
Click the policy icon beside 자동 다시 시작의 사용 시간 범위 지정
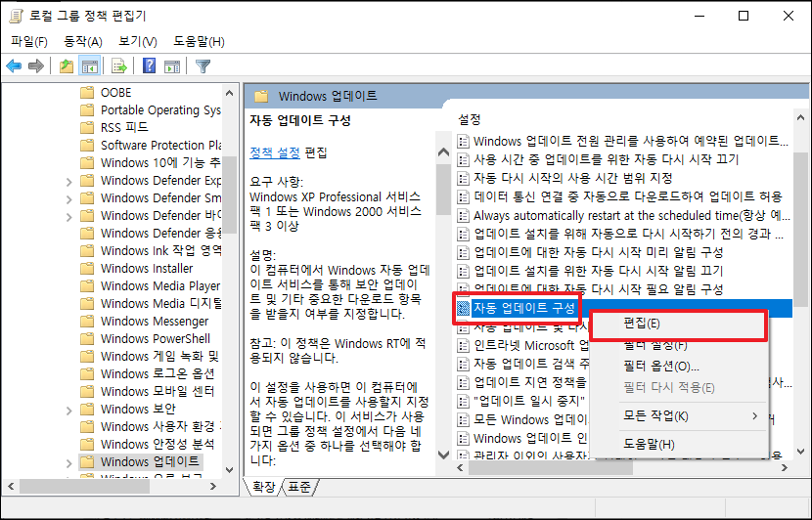(x=464, y=179)
